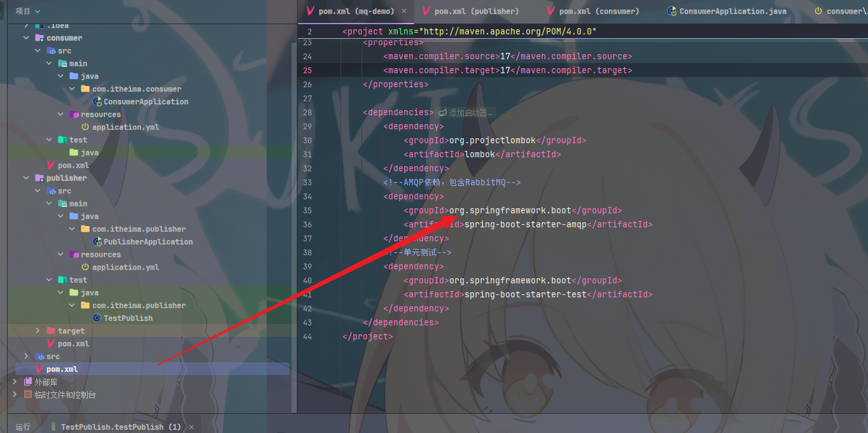
Task: Open the 项目 view dropdown arrow
Action: click(38, 11)
